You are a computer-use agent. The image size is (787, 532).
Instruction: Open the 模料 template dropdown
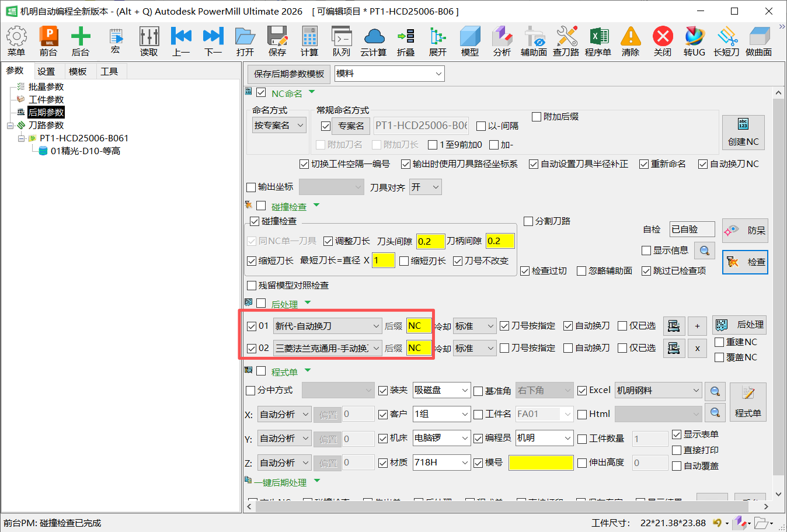tap(389, 74)
